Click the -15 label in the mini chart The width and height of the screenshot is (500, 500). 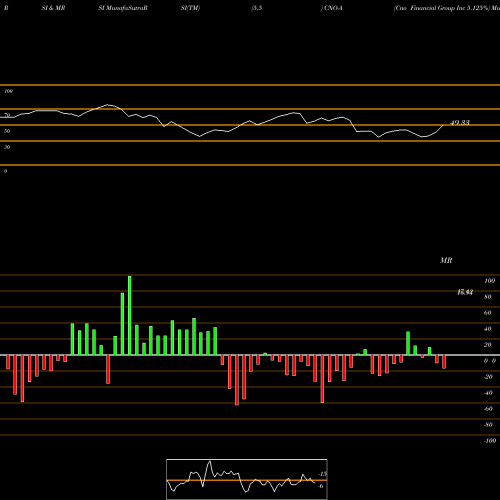[x=322, y=474]
